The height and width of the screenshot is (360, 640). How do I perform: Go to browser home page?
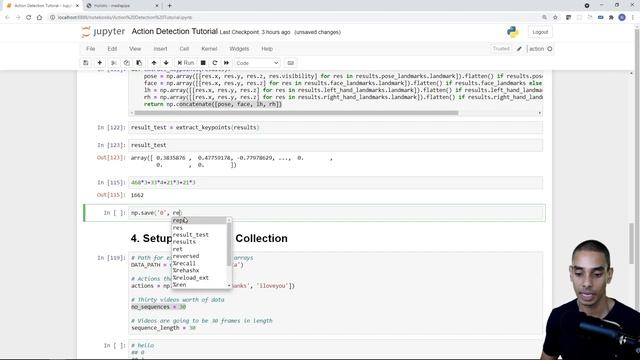pyautogui.click(x=39, y=18)
